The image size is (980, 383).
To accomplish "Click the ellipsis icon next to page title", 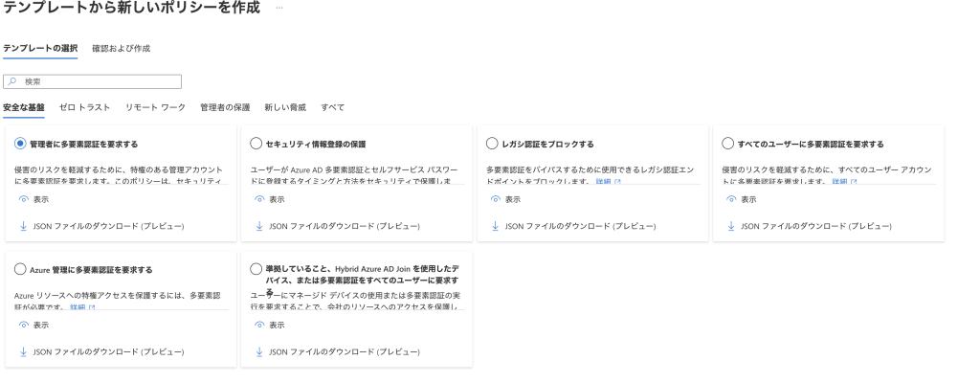I will click(x=278, y=8).
